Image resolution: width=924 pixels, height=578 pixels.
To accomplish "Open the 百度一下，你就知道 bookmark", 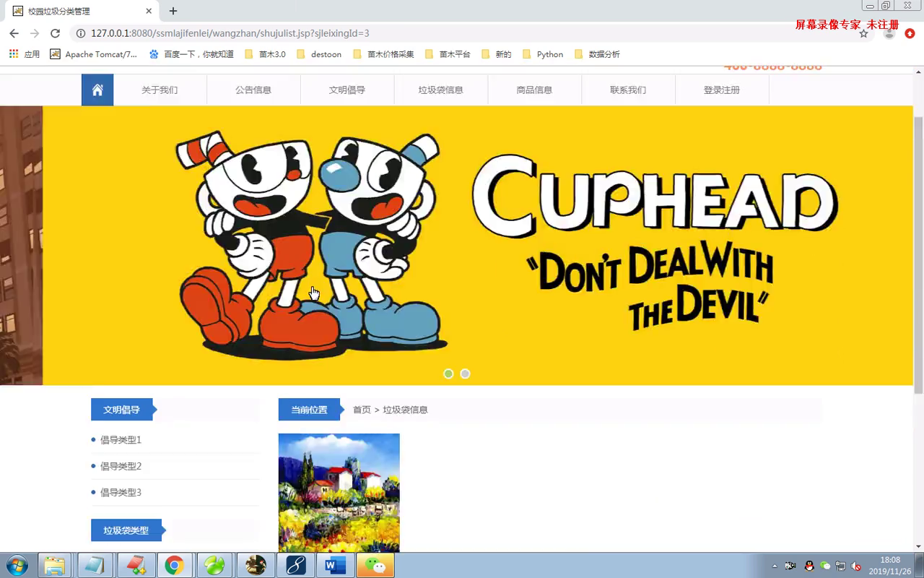I will click(191, 54).
